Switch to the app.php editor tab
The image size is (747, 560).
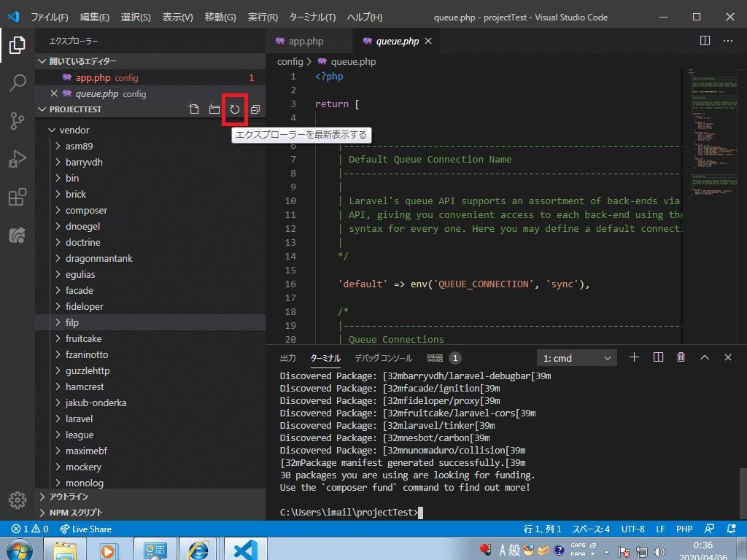click(x=309, y=41)
